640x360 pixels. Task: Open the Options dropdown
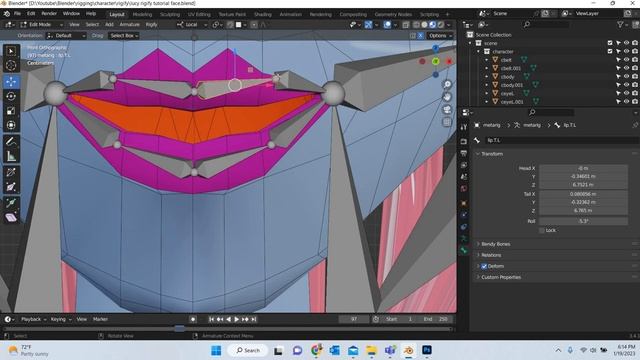coord(440,36)
